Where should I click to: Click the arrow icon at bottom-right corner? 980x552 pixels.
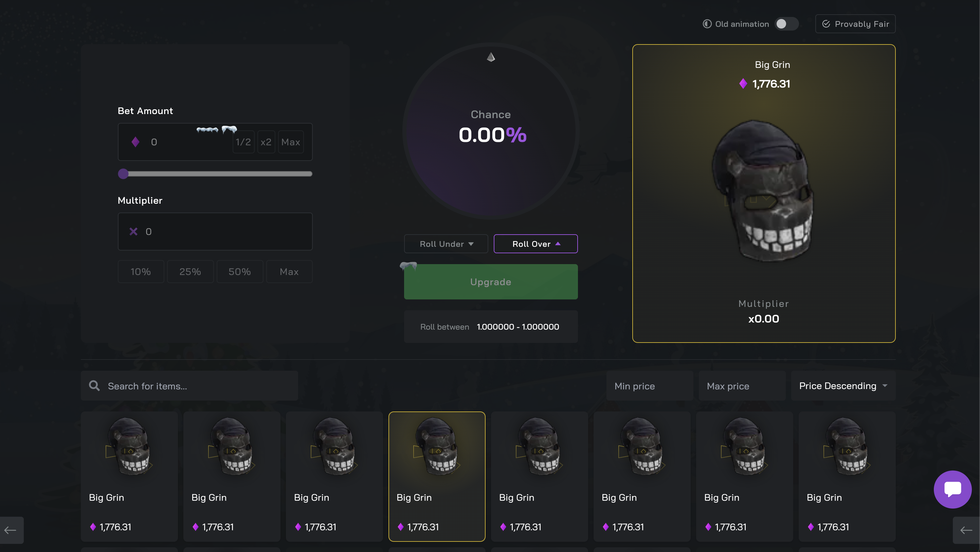tap(966, 530)
